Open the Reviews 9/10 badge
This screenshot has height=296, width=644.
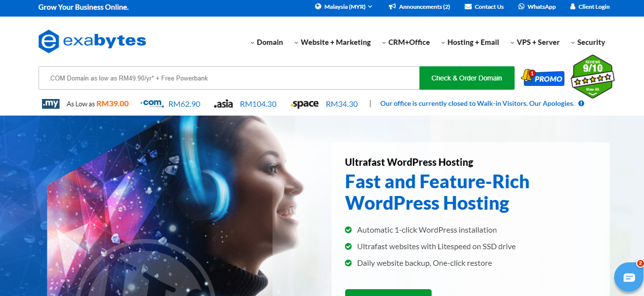592,77
